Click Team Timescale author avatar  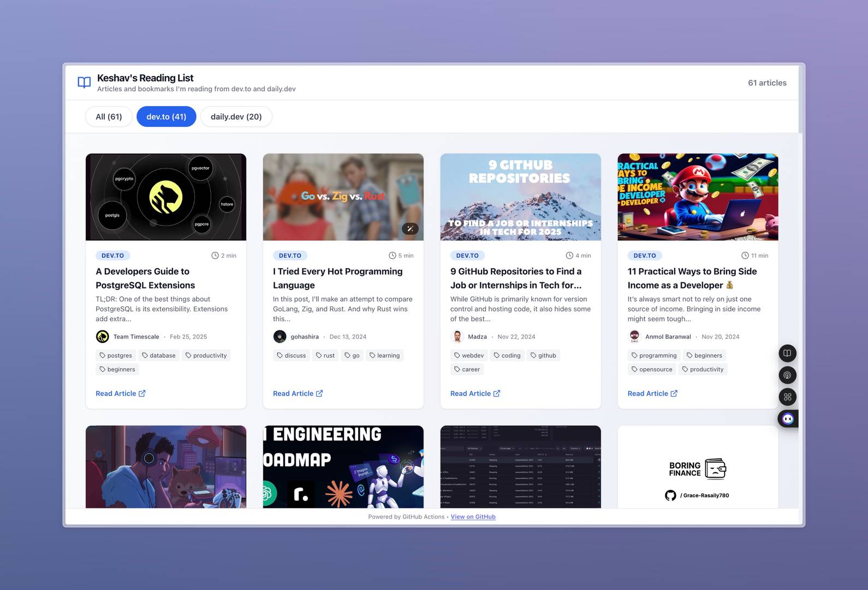tap(103, 337)
